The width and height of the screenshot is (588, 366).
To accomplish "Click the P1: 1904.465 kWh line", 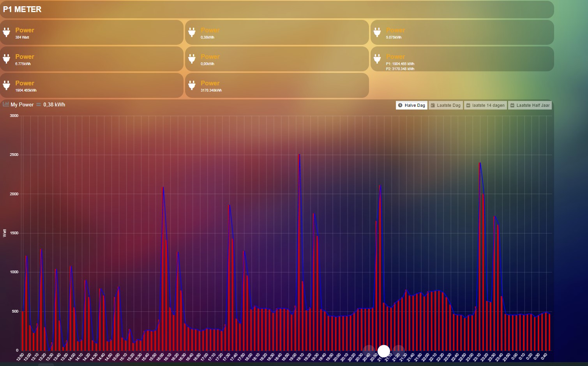I will click(x=400, y=64).
